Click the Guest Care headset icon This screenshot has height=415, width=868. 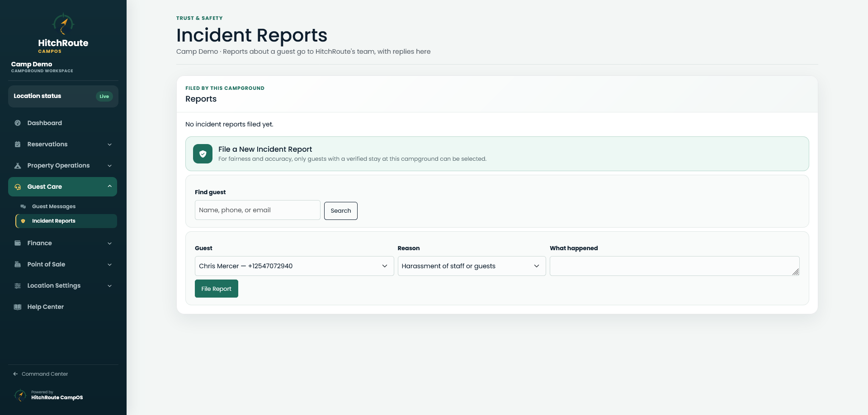coord(18,187)
